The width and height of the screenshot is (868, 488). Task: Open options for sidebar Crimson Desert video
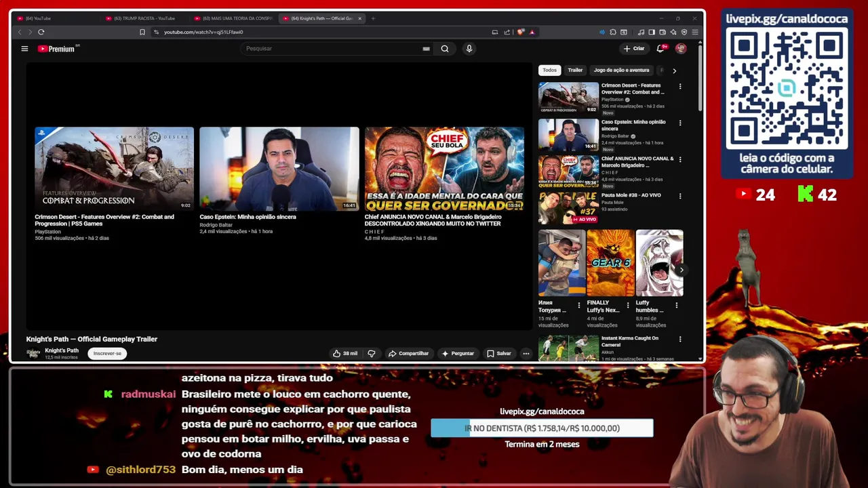click(680, 87)
